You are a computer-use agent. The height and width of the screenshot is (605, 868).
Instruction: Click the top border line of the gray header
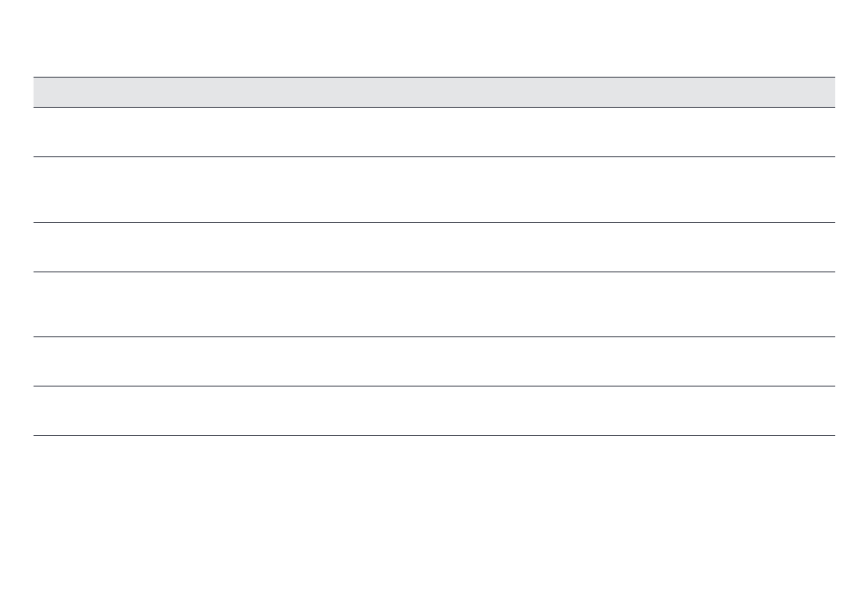point(434,77)
